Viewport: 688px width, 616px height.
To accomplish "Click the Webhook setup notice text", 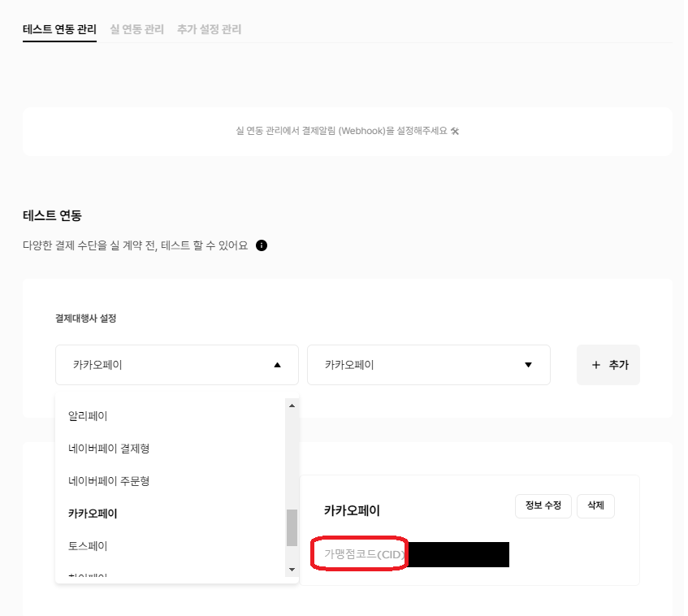I will [341, 131].
